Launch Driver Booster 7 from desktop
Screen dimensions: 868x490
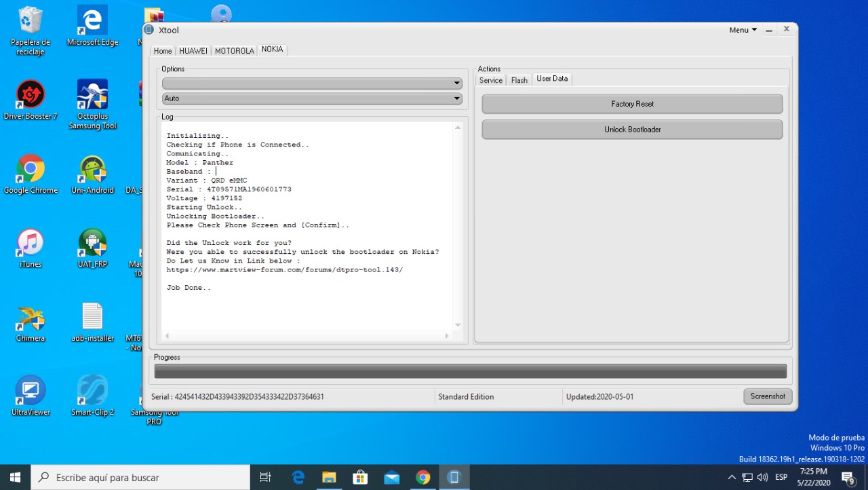point(31,95)
